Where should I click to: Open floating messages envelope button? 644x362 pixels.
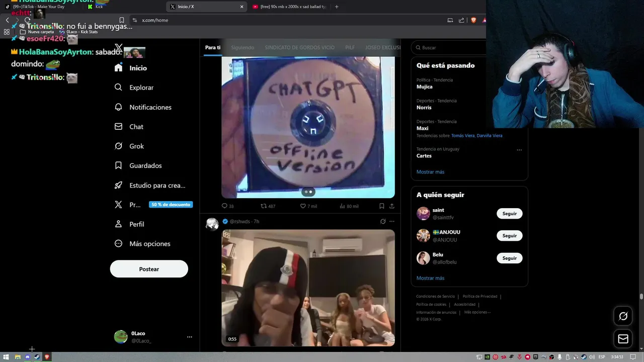(x=623, y=339)
